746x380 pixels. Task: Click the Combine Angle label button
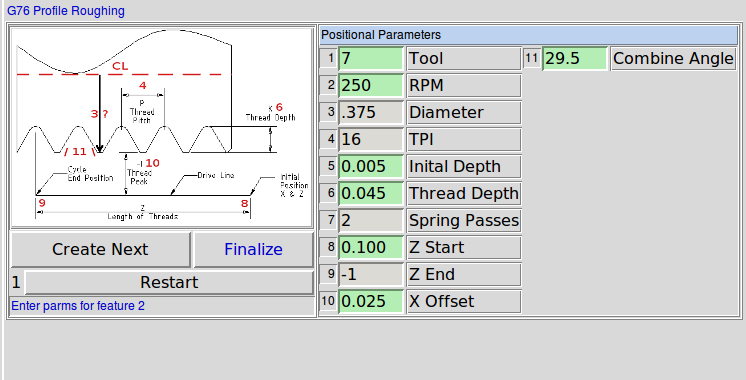(673, 58)
